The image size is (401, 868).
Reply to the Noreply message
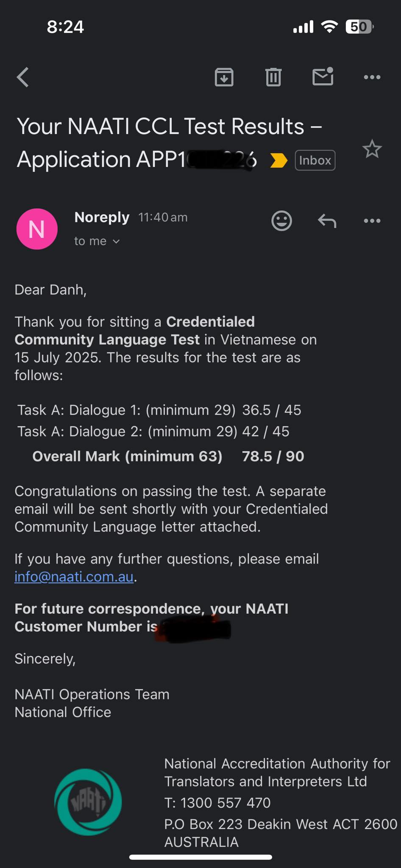327,221
